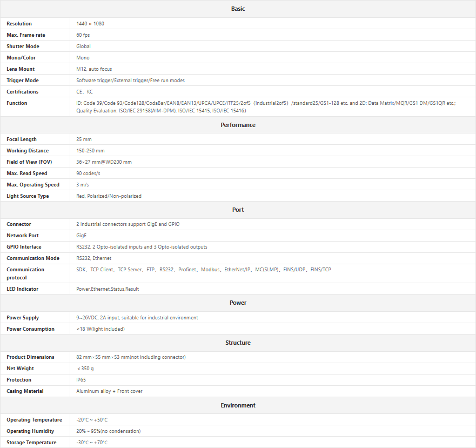Select the Structure section heading
The image size is (476, 448).
coord(238,343)
